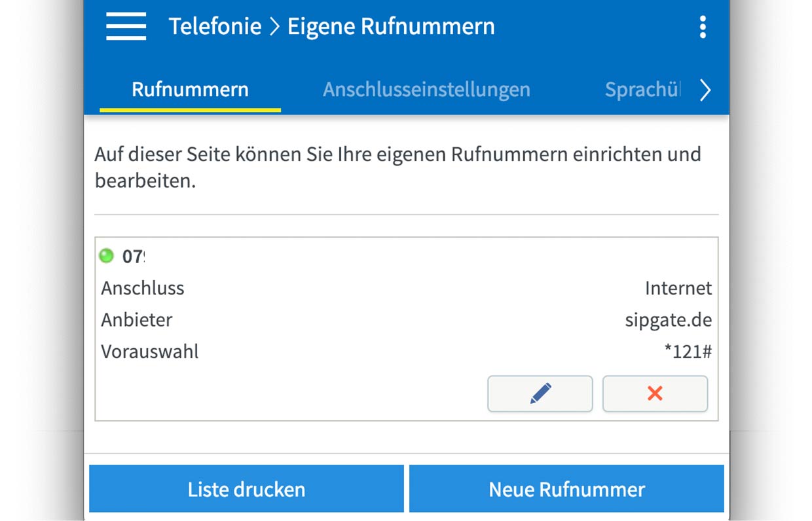Select the phone number starting with 07
Screen dimensions: 812x521
[x=133, y=256]
